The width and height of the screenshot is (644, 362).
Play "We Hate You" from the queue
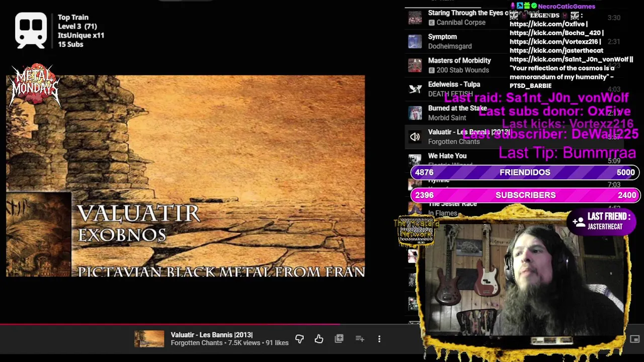tap(447, 156)
